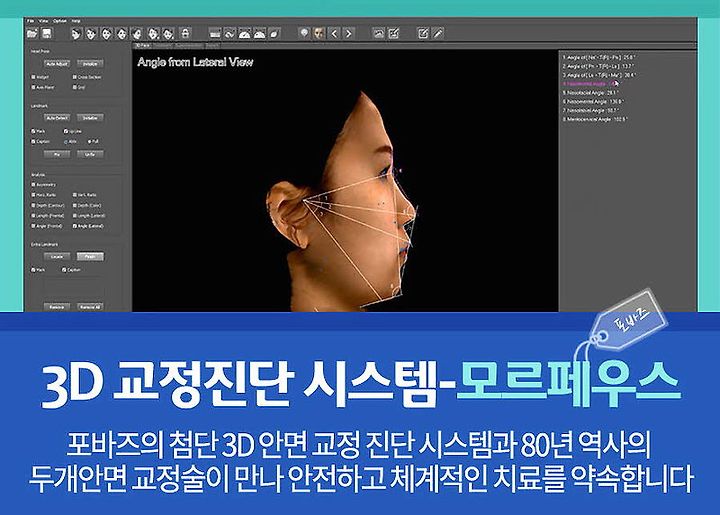Enable the Depth (Contour) checkbox
The image size is (720, 515).
coord(34,205)
